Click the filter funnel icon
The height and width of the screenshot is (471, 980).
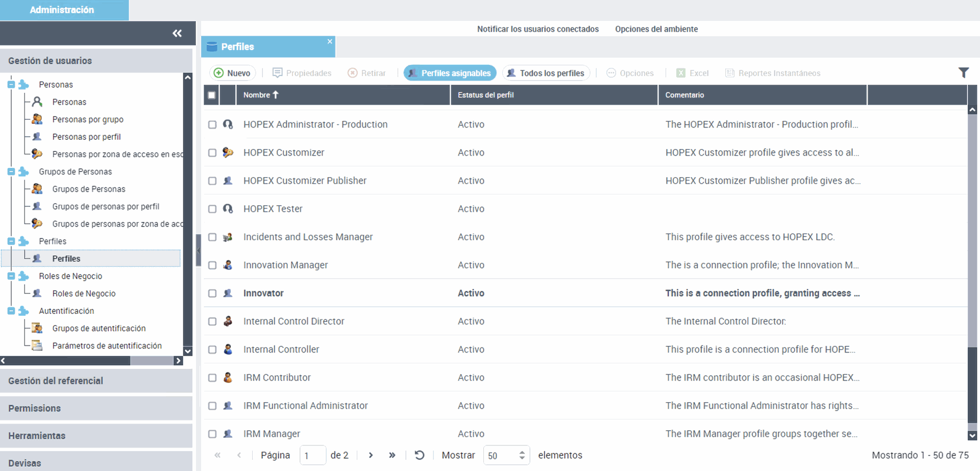(963, 72)
